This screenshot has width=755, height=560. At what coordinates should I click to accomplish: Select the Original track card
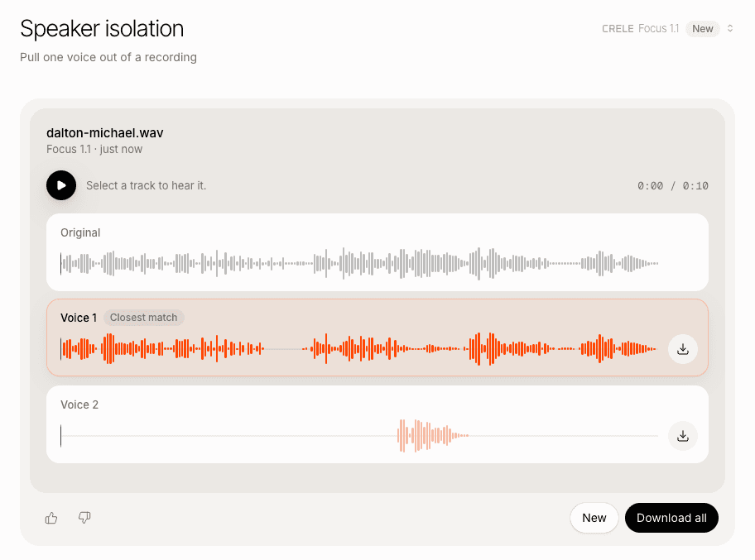click(377, 252)
